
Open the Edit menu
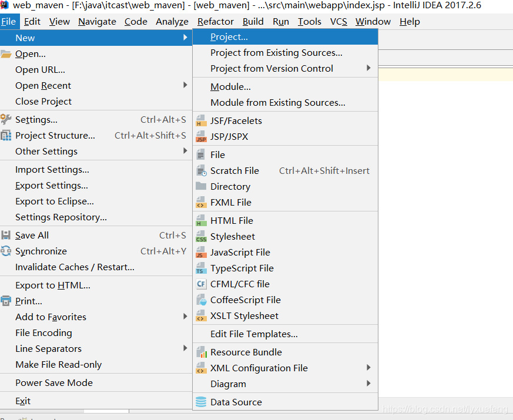[x=32, y=22]
